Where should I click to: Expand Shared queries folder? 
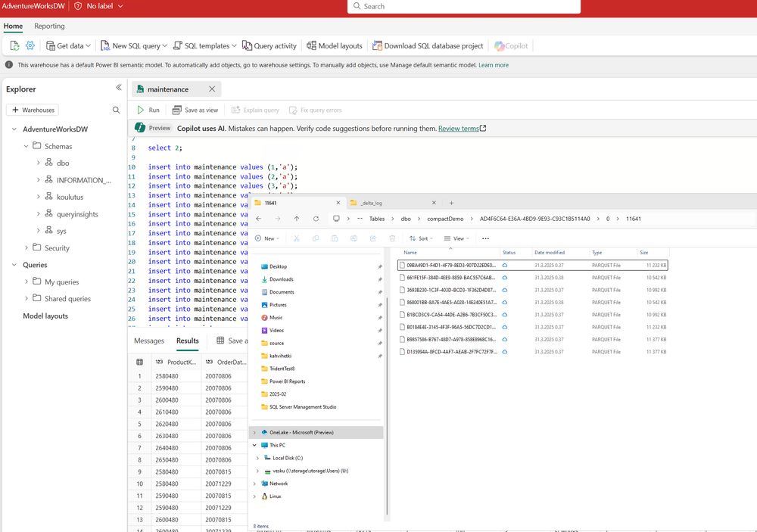click(26, 298)
